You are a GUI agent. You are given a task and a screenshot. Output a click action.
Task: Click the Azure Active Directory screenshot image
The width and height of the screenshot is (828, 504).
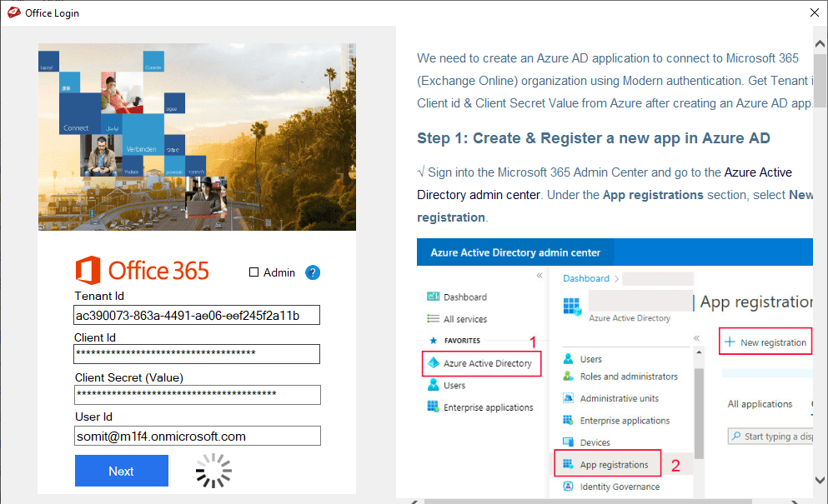coord(615,368)
